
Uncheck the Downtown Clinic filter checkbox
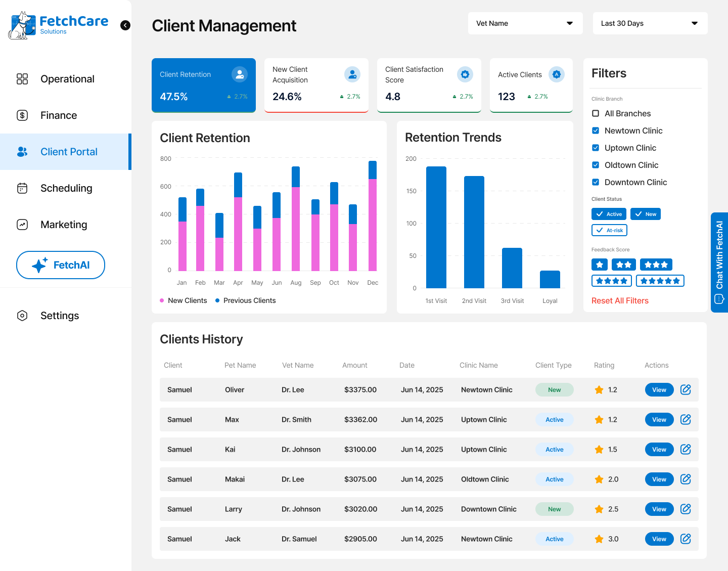pos(596,182)
